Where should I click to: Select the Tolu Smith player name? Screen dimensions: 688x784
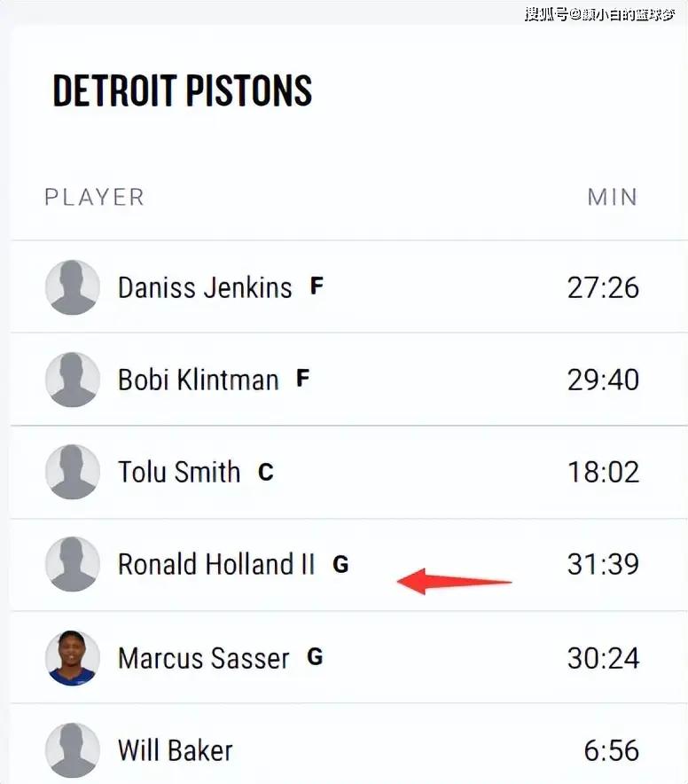(x=179, y=472)
